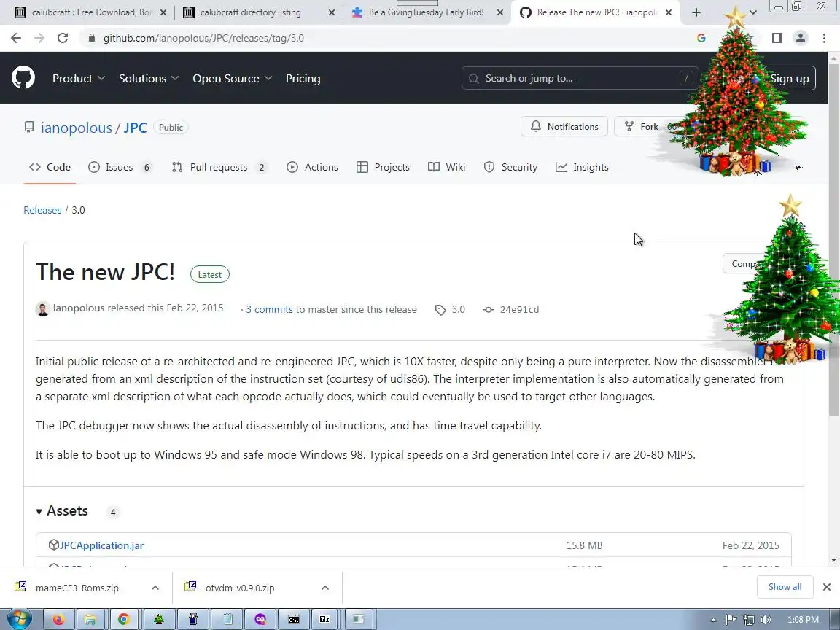
Task: Open the Issues tab
Action: (x=120, y=167)
